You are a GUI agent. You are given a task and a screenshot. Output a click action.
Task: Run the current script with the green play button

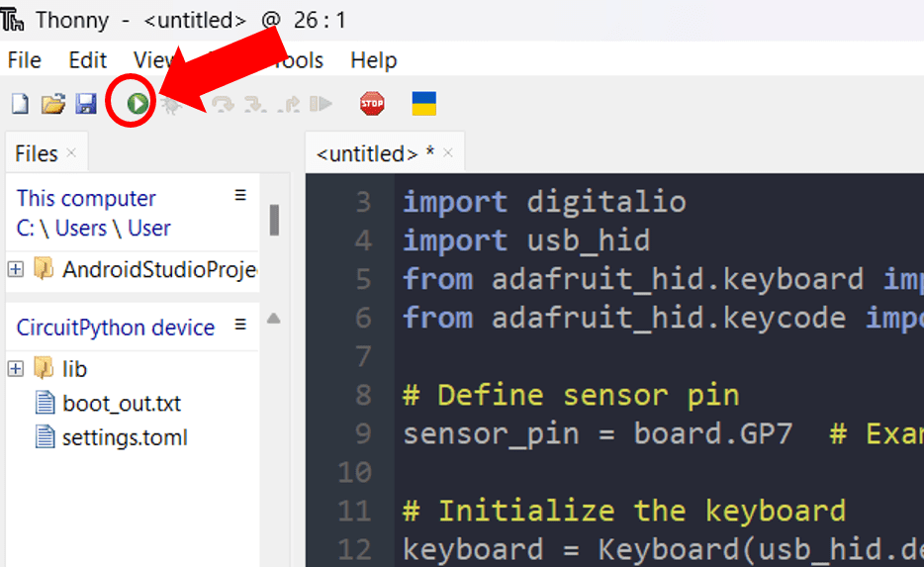point(137,103)
